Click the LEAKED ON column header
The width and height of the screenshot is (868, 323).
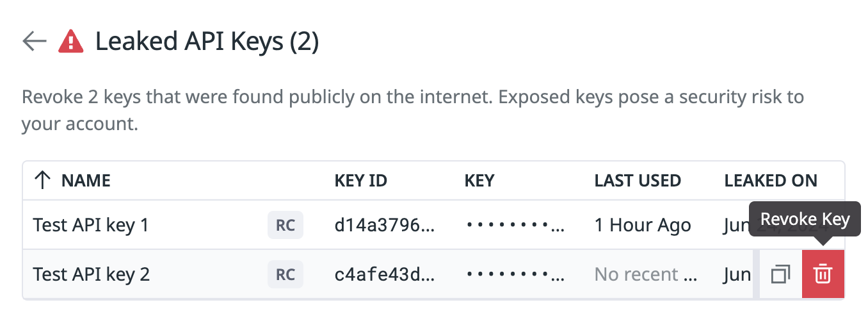[771, 181]
